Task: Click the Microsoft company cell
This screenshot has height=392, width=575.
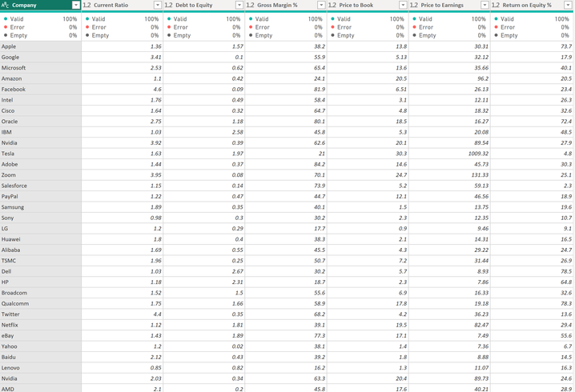Action: [40, 68]
